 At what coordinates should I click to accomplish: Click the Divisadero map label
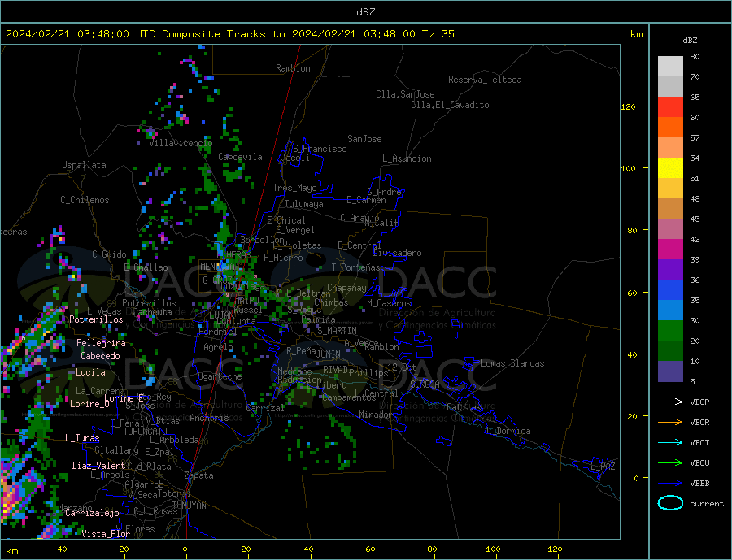point(397,253)
